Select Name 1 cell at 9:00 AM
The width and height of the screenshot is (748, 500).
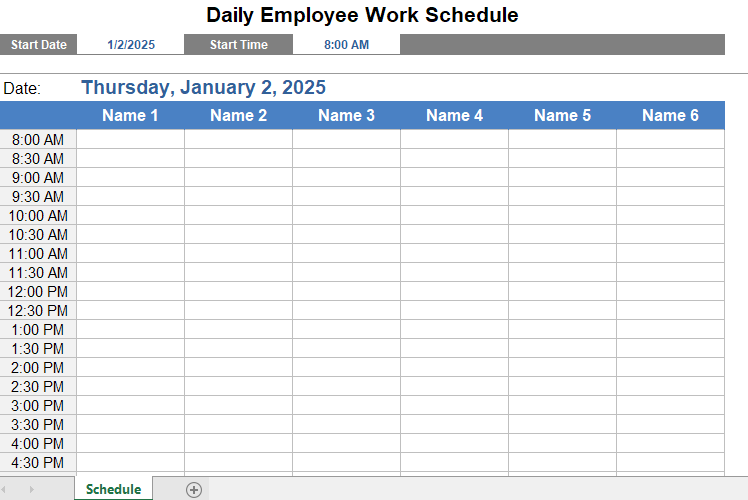130,177
